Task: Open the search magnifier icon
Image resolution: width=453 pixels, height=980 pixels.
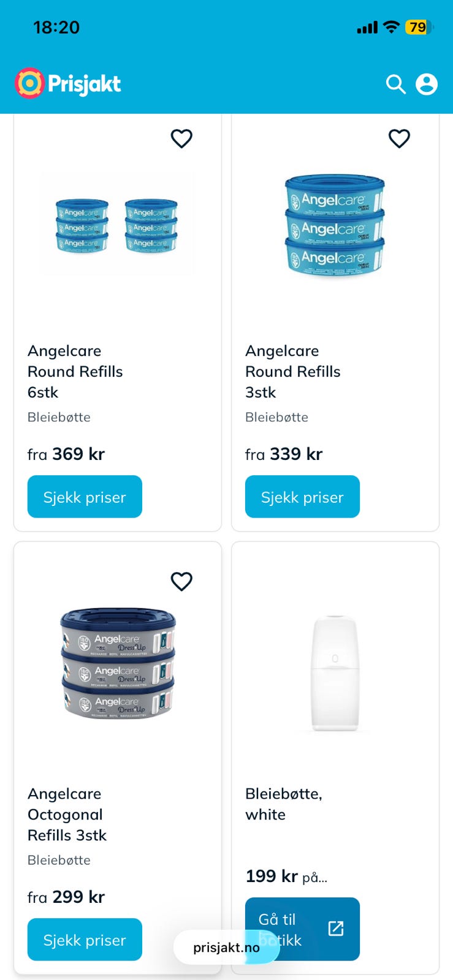Action: pyautogui.click(x=395, y=85)
